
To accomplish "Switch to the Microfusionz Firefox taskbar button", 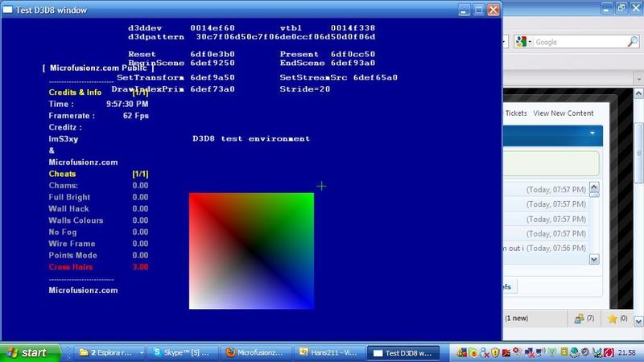I will click(x=255, y=352).
